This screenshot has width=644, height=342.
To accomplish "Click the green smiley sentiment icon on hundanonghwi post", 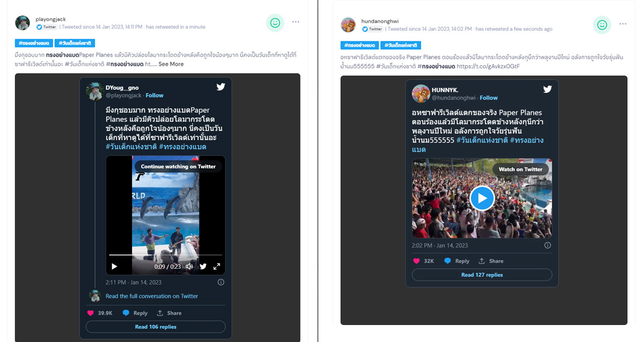I will point(602,25).
